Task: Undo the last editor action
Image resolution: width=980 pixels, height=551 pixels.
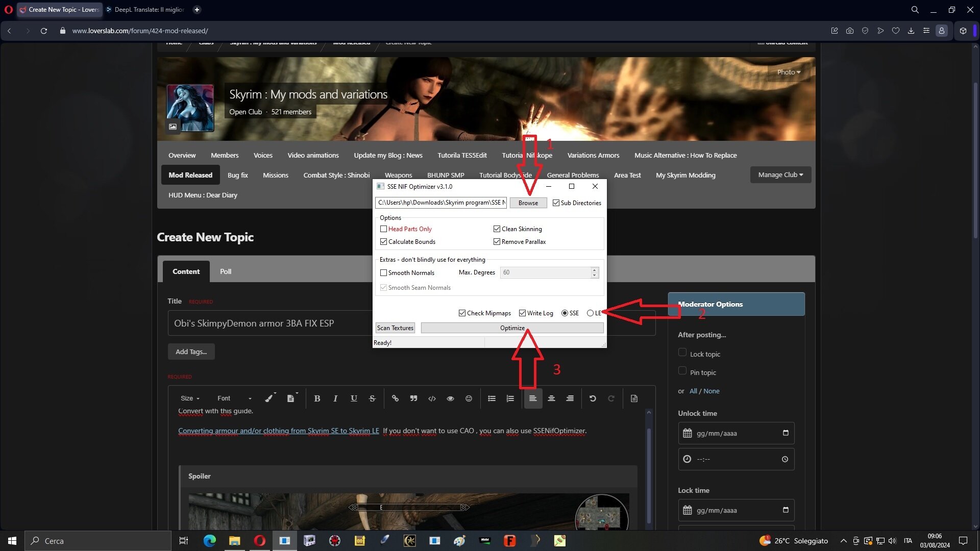Action: [x=593, y=398]
